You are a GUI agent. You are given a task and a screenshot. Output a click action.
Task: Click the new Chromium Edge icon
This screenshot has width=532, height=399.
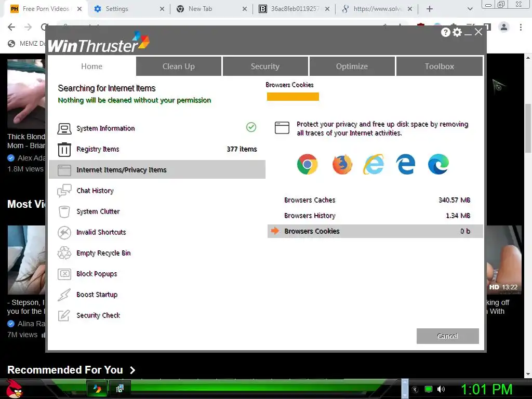click(438, 164)
